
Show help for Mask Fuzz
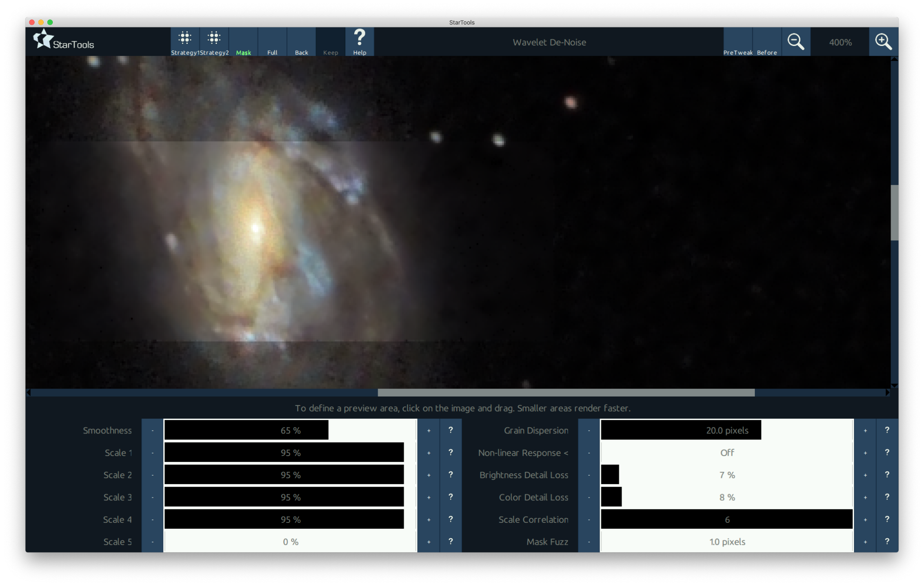[x=887, y=541]
